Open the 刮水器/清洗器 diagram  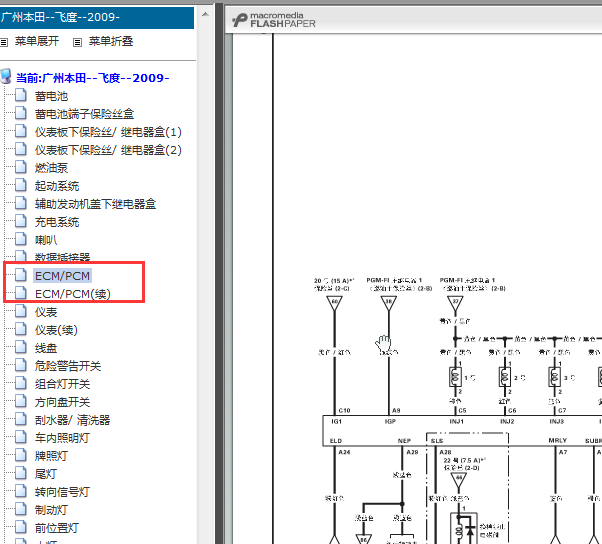(73, 420)
